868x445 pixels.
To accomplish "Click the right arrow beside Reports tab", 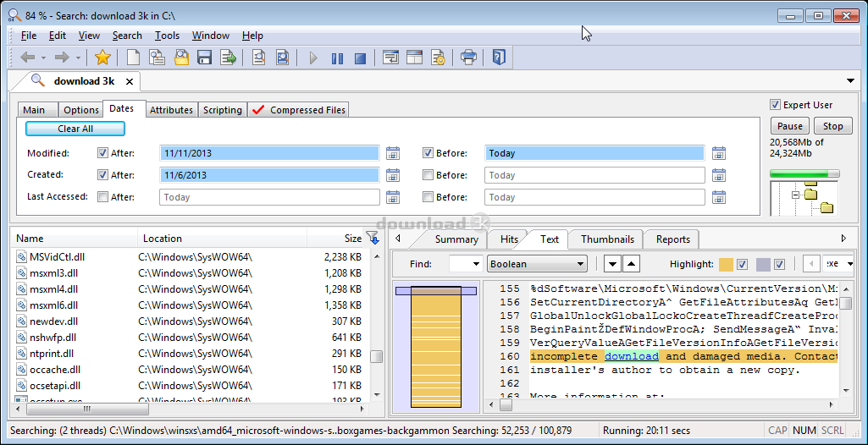I will point(843,239).
